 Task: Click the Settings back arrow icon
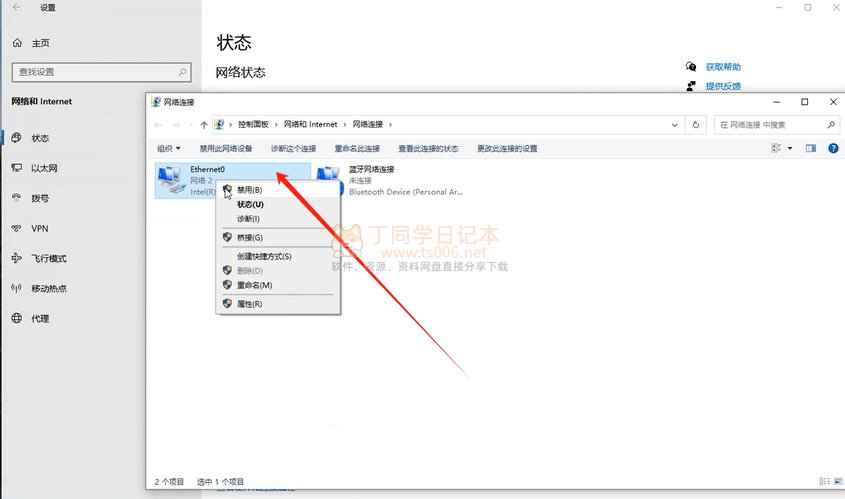tap(17, 8)
